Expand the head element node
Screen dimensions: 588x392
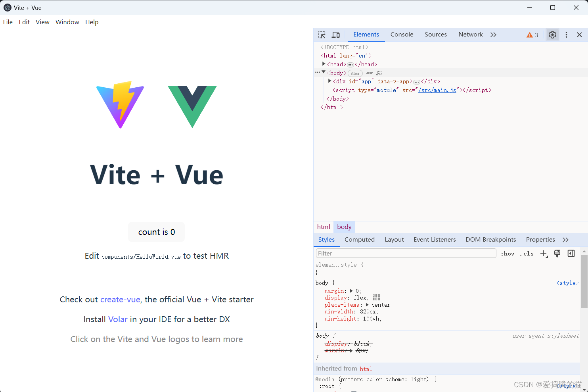324,64
